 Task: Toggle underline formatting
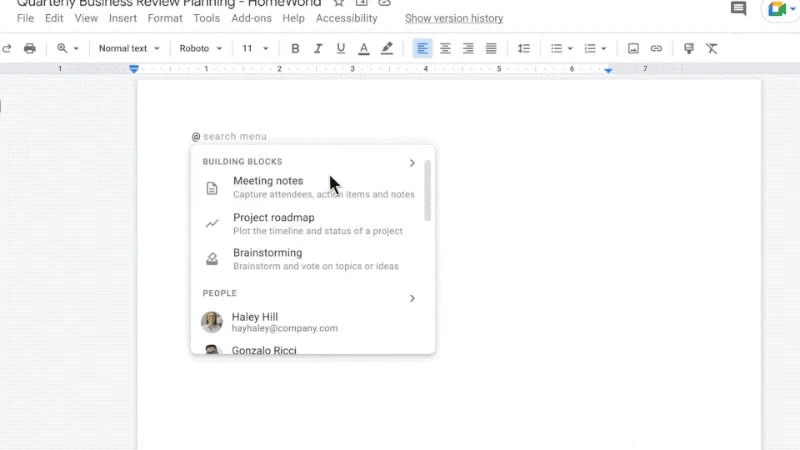click(341, 48)
